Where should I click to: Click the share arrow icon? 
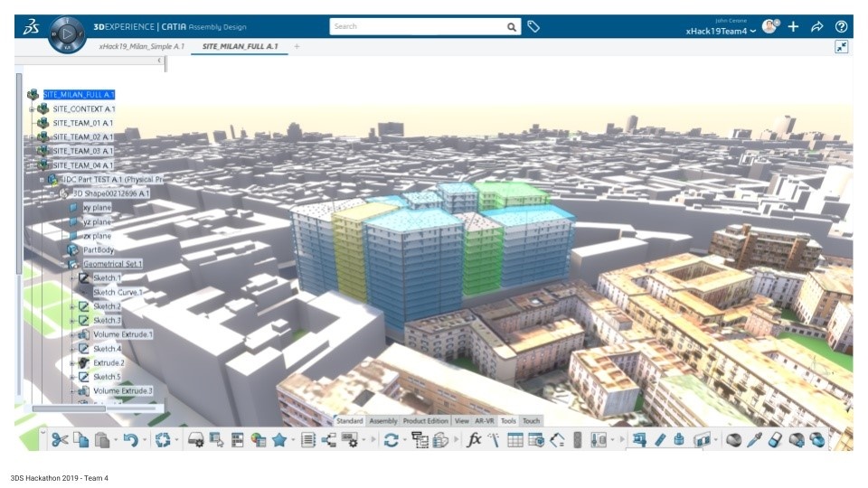(817, 26)
